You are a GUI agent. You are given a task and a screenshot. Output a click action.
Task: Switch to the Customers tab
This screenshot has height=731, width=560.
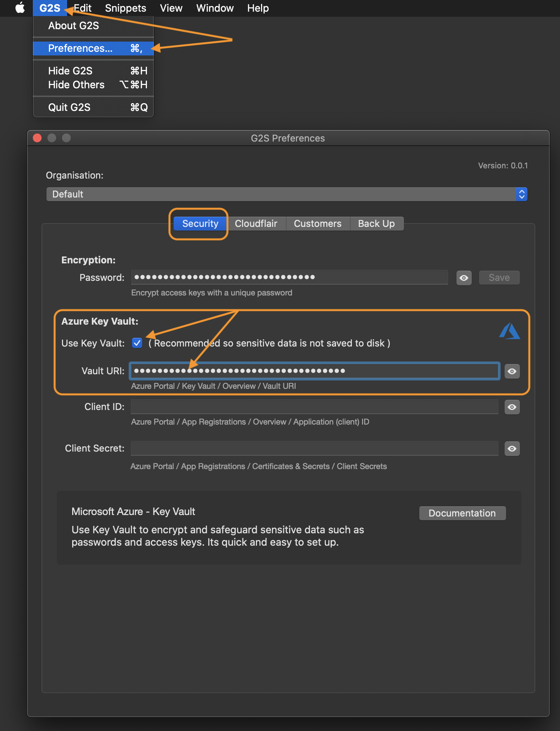coord(318,224)
